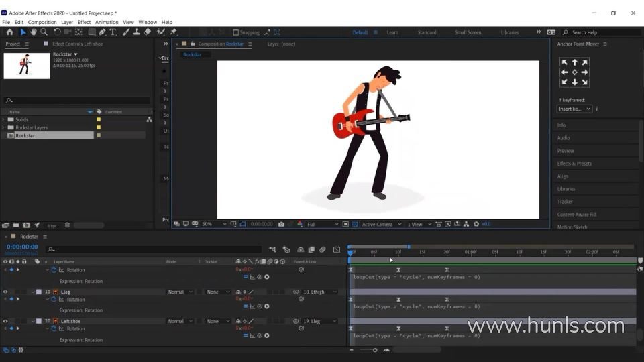Click the current timecode 0:00:00:00 in timeline
The width and height of the screenshot is (644, 362).
click(21, 247)
